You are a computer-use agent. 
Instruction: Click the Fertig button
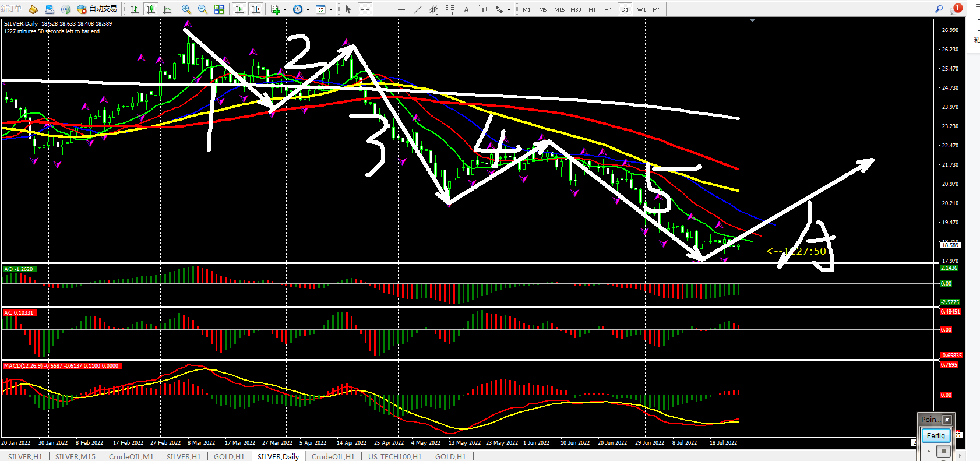(x=936, y=435)
